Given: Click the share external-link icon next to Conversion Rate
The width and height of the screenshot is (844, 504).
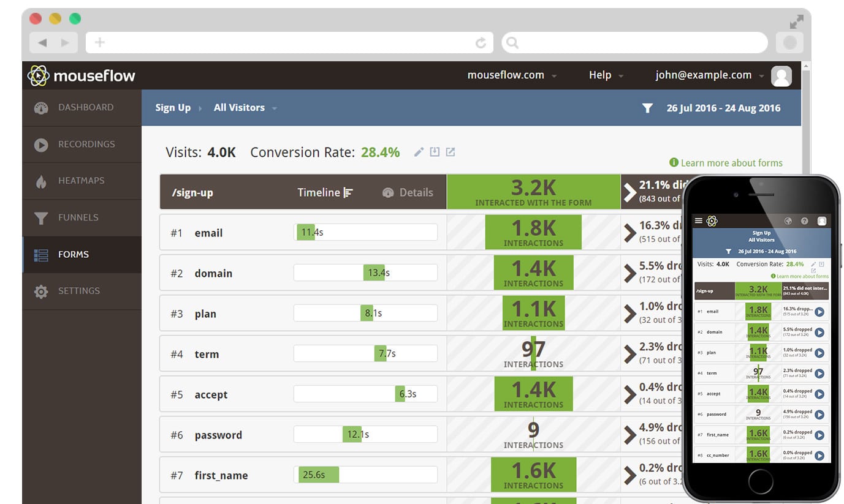Looking at the screenshot, I should point(451,152).
